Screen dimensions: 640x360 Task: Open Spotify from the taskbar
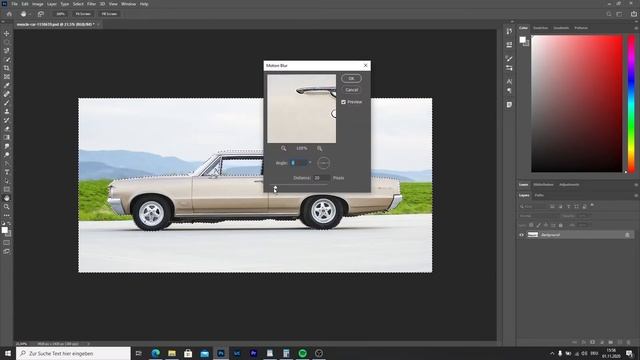[x=302, y=353]
